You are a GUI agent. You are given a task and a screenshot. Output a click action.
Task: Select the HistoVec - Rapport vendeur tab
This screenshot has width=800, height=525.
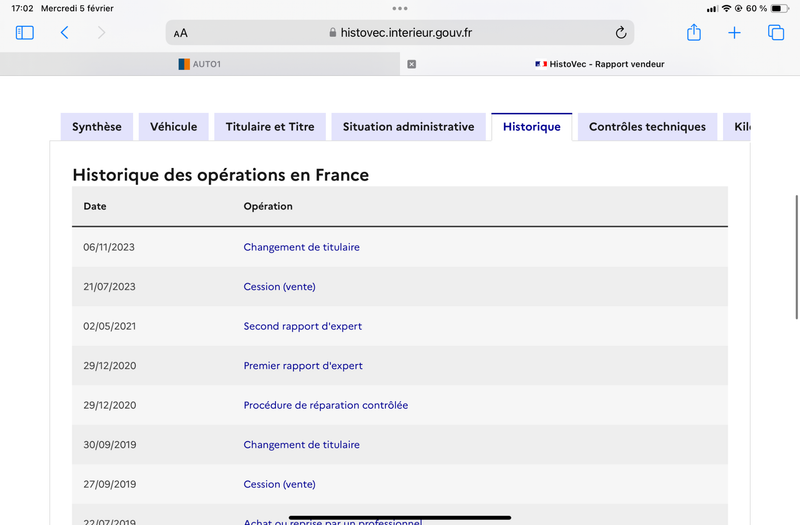[x=599, y=64]
